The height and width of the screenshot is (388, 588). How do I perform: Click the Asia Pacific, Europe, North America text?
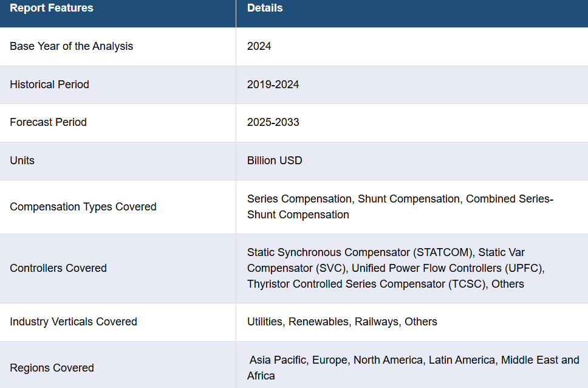[336, 360]
